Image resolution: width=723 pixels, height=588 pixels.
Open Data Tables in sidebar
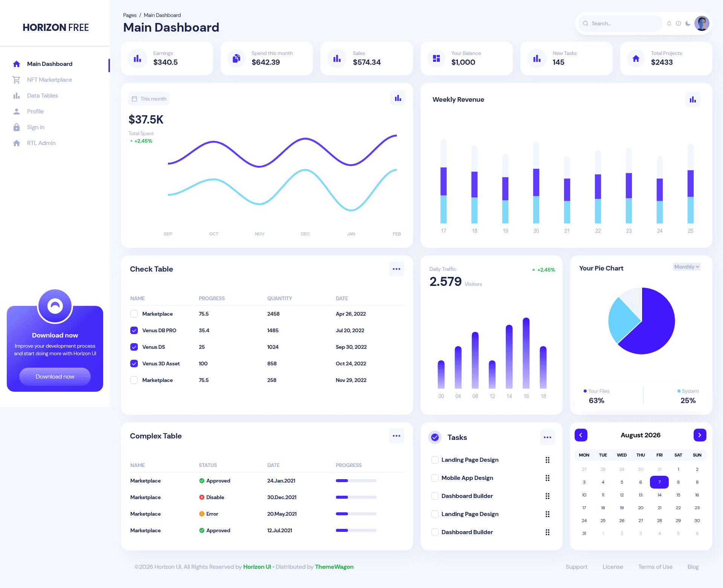[x=43, y=96]
